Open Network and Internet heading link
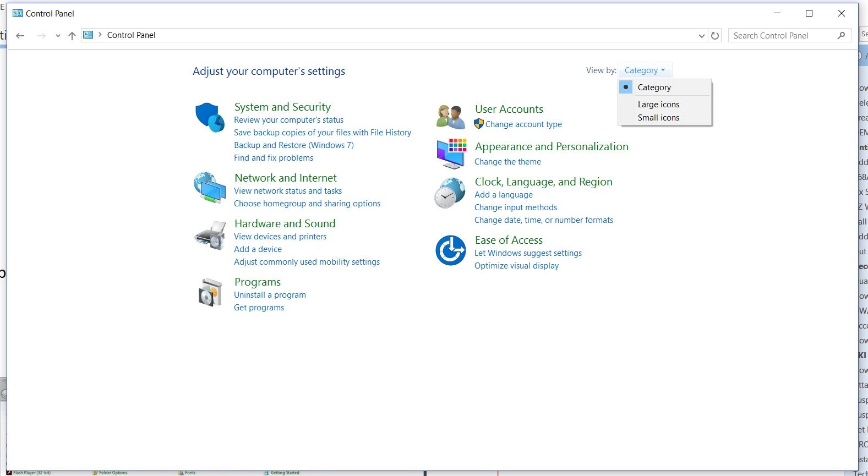 285,178
